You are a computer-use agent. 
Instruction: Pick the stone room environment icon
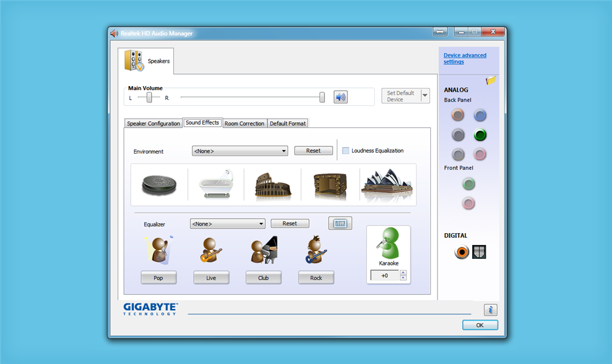[330, 186]
